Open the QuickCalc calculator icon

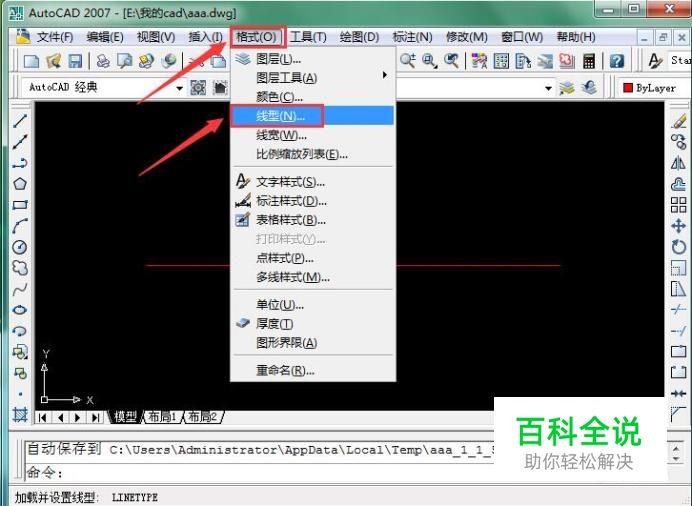pyautogui.click(x=589, y=61)
